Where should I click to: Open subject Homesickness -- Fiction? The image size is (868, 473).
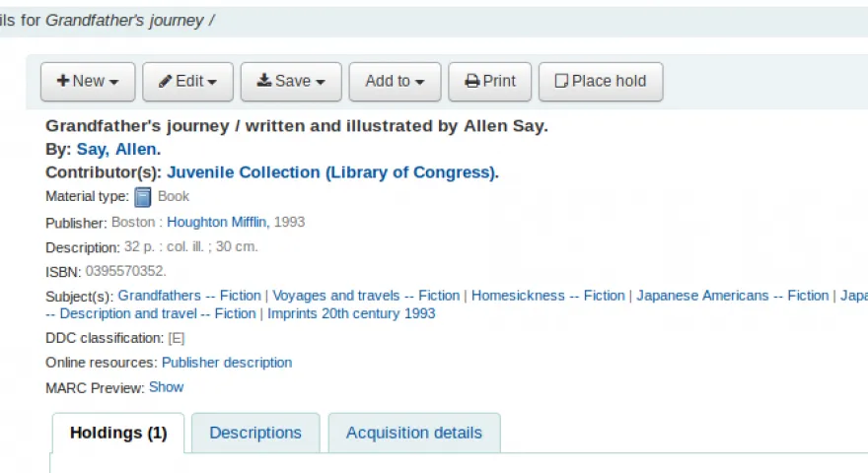(548, 296)
